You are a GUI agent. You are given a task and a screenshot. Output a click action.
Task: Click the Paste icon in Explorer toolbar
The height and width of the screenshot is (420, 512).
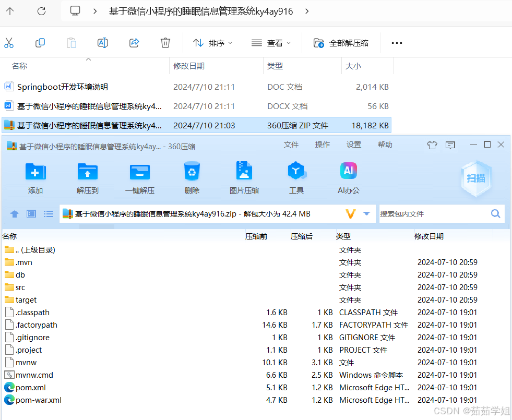[71, 43]
